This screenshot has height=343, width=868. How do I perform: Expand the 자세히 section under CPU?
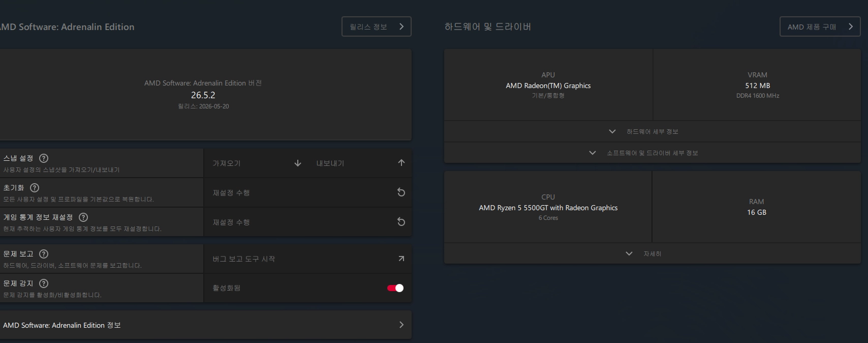[653, 253]
